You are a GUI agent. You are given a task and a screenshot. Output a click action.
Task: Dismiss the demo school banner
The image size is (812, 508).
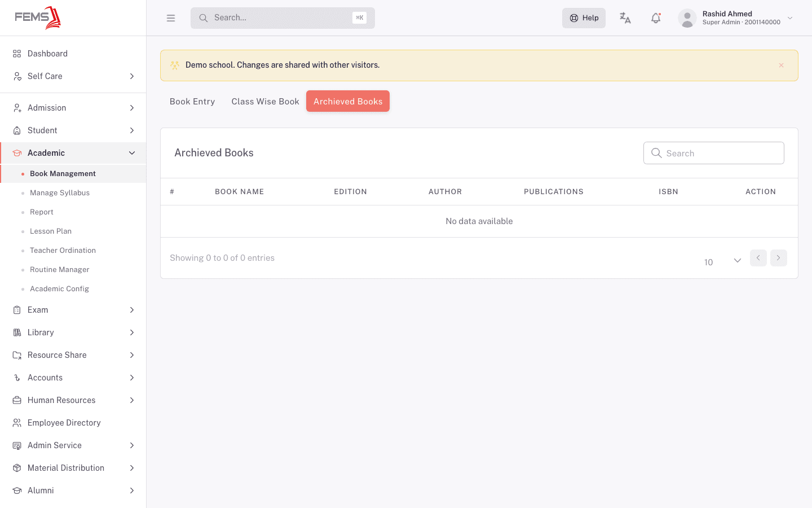coord(781,65)
